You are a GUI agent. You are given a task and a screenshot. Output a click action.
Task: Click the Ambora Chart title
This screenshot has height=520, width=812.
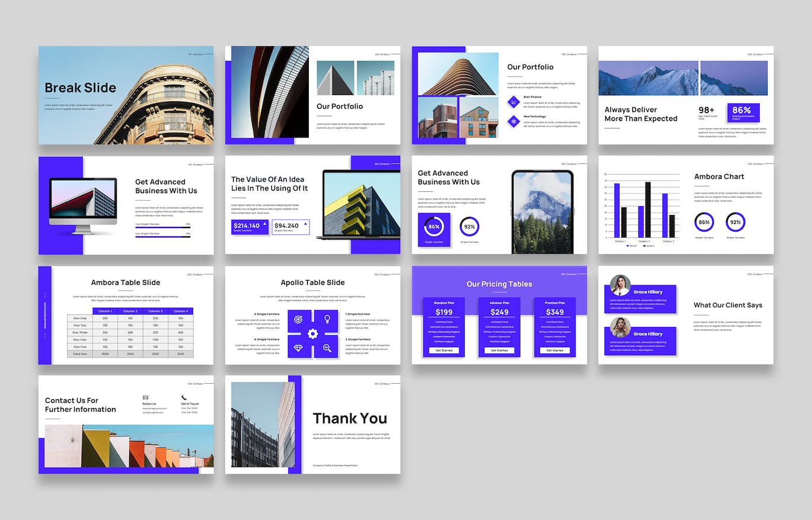(719, 176)
